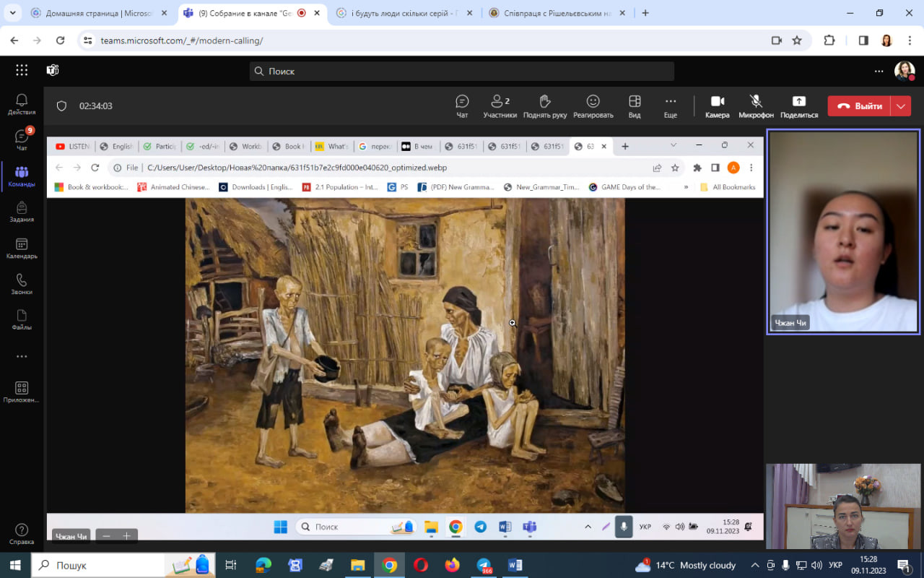Screen dimensions: 924x578
Task: Open Firefox from the taskbar
Action: coord(452,565)
